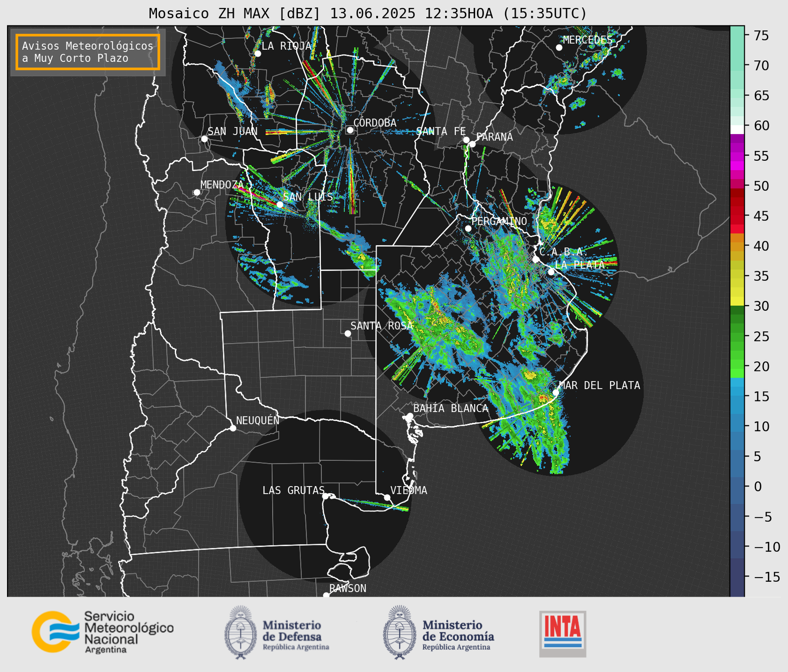Click the magenta 55 dBZ colorbar band
Screen dimensions: 788x672
tap(737, 156)
